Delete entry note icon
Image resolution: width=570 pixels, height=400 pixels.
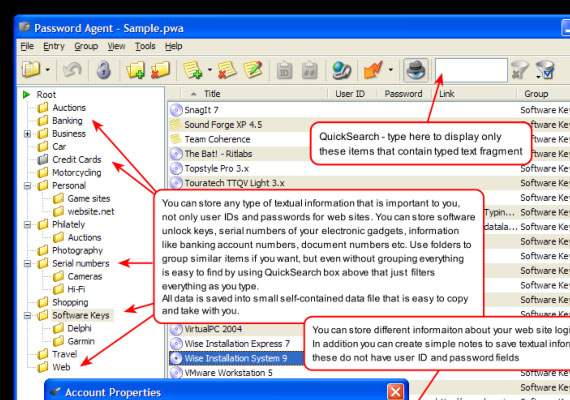coord(227,70)
